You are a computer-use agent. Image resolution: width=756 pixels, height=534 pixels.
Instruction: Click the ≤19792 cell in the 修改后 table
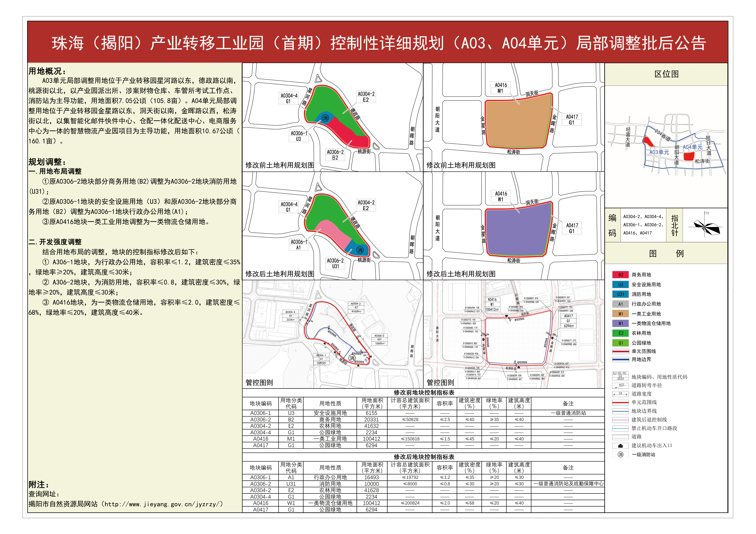click(410, 477)
